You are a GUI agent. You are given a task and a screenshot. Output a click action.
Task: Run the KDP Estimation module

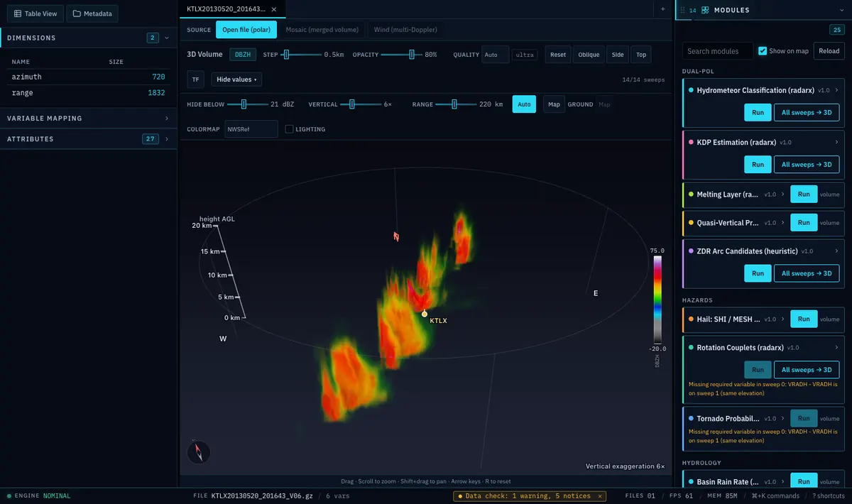coord(758,164)
